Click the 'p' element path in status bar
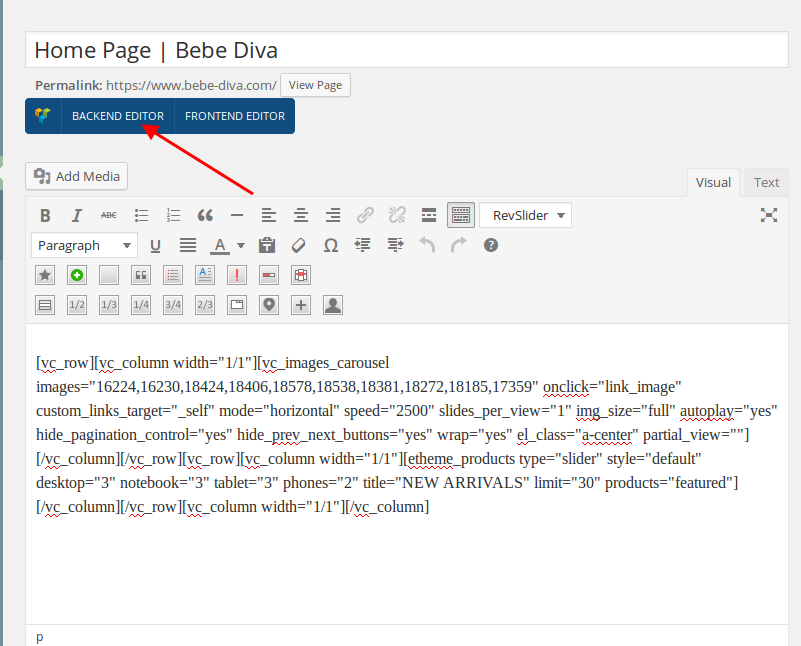This screenshot has height=646, width=801. click(40, 637)
